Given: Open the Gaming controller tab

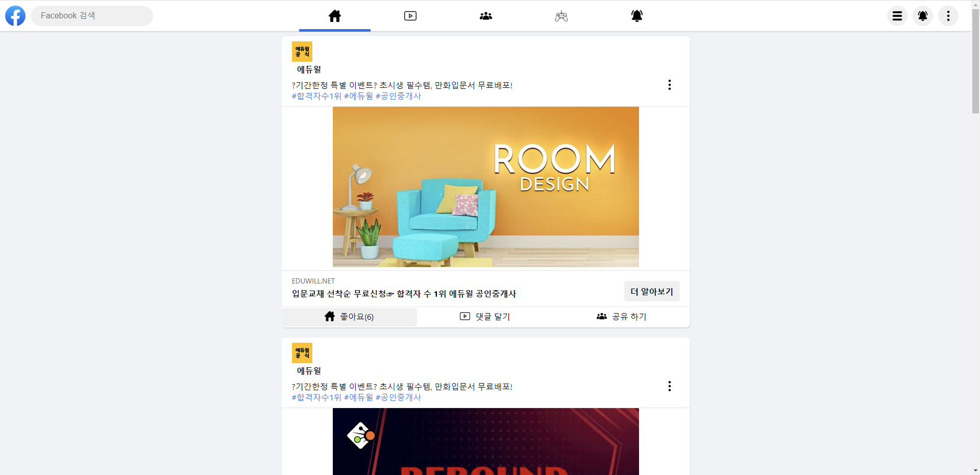Looking at the screenshot, I should 561,16.
